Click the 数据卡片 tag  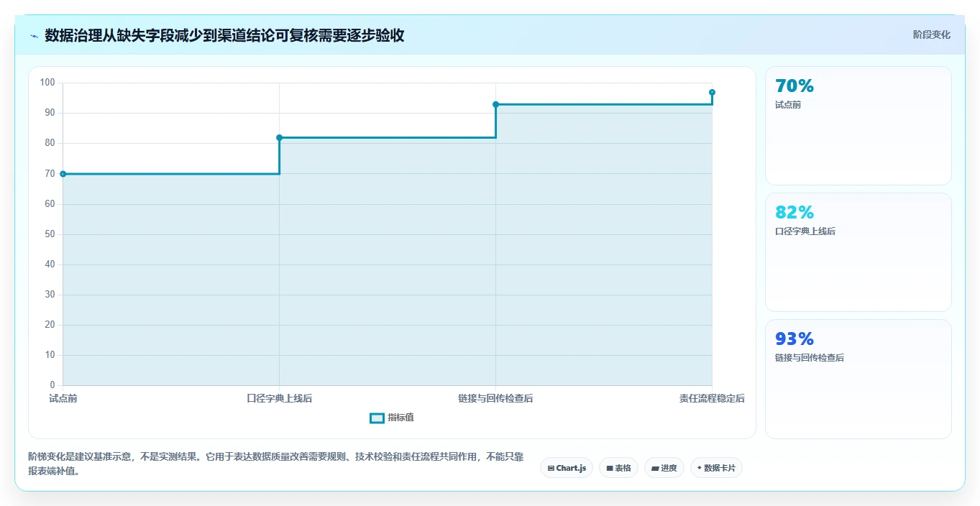pos(716,468)
